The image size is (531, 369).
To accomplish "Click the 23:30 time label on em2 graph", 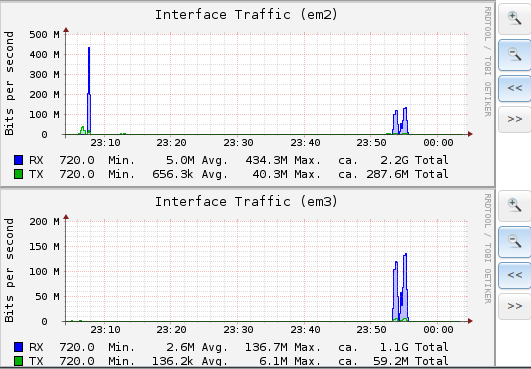I will pos(238,143).
